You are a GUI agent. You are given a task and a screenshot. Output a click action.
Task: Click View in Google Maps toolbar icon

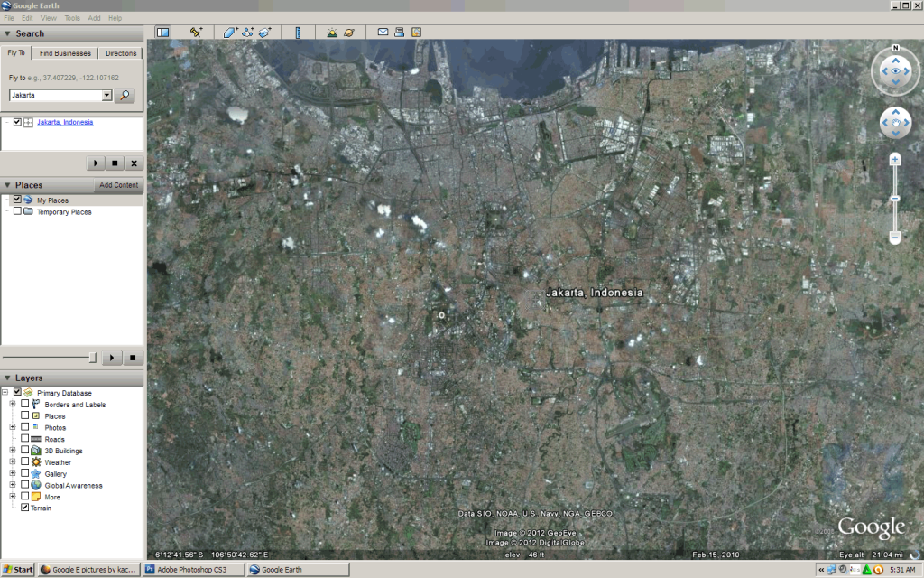point(416,32)
